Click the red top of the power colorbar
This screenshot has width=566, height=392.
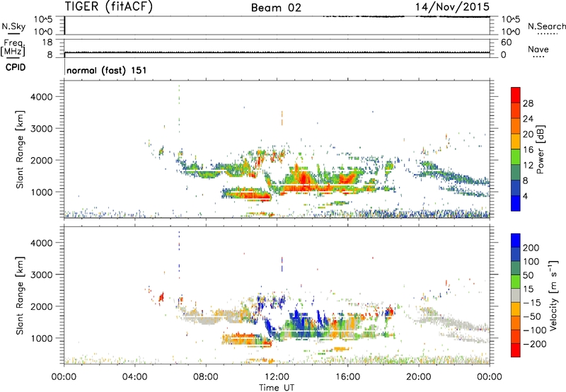pyautogui.click(x=516, y=95)
